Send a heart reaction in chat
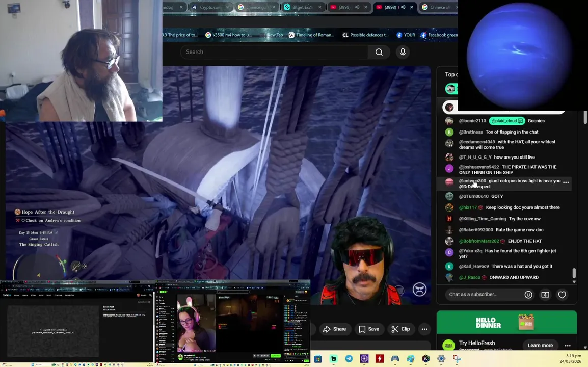Viewport: 588px width, 367px height. coord(562,295)
